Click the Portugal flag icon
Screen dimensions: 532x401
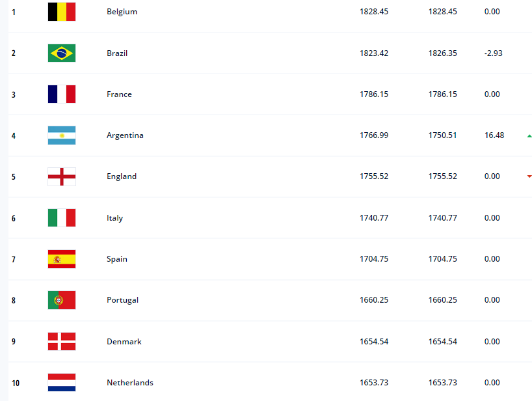point(62,300)
